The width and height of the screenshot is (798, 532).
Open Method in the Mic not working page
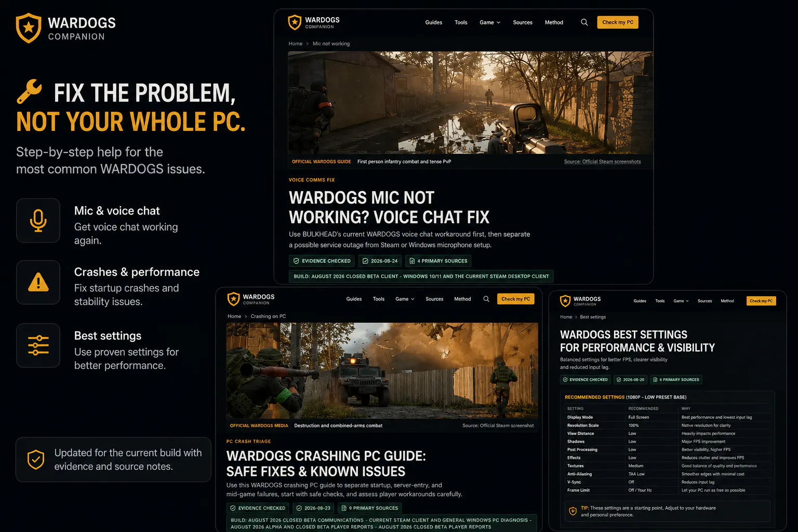pos(554,22)
